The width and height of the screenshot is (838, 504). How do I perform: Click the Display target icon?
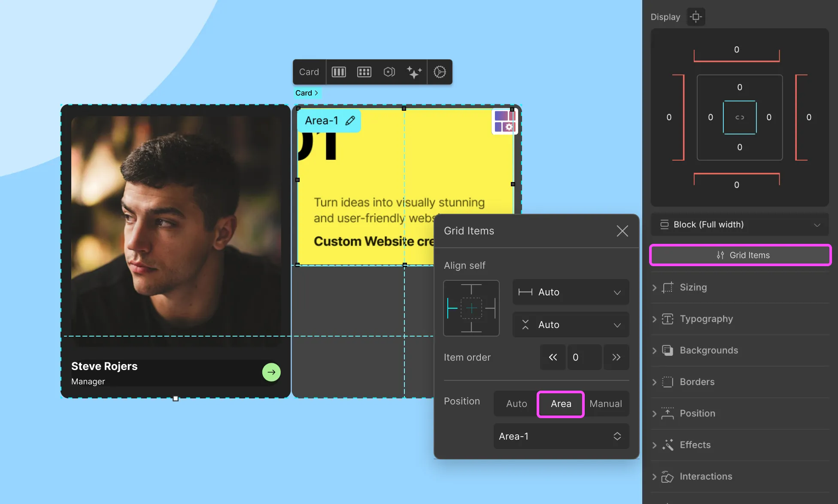696,17
